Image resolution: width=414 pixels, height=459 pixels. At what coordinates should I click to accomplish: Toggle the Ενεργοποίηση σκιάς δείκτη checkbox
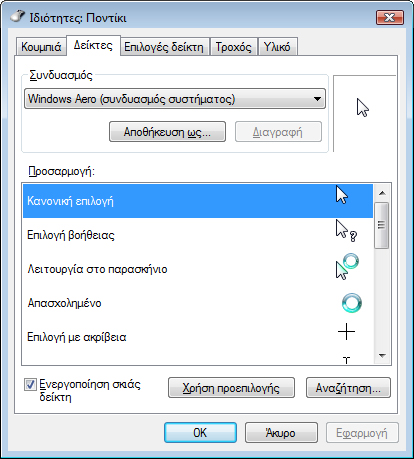30,385
